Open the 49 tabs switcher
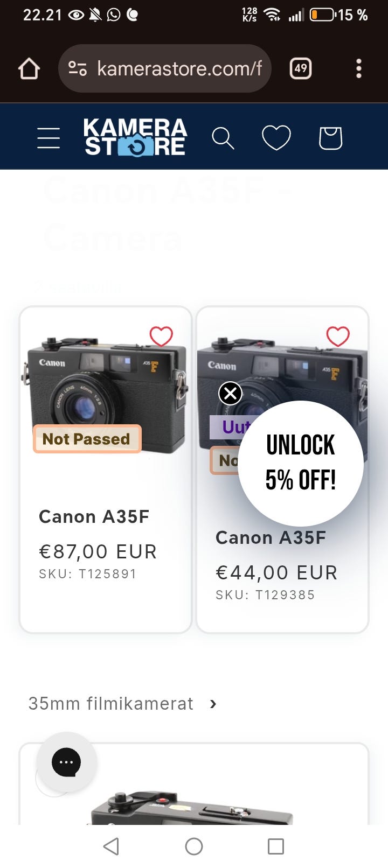 (x=301, y=68)
